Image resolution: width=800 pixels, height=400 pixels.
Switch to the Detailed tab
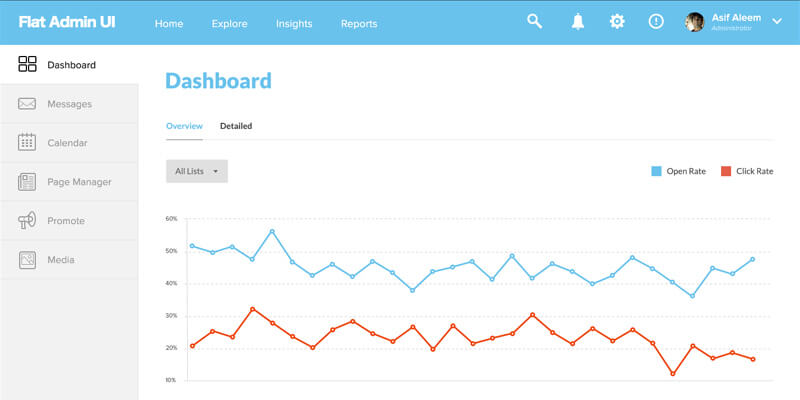click(236, 126)
